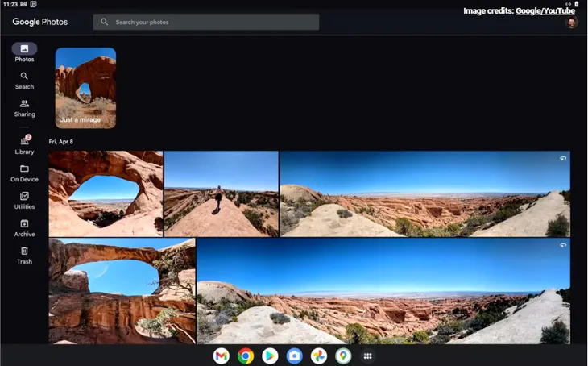Open the On Device folder section

click(24, 173)
